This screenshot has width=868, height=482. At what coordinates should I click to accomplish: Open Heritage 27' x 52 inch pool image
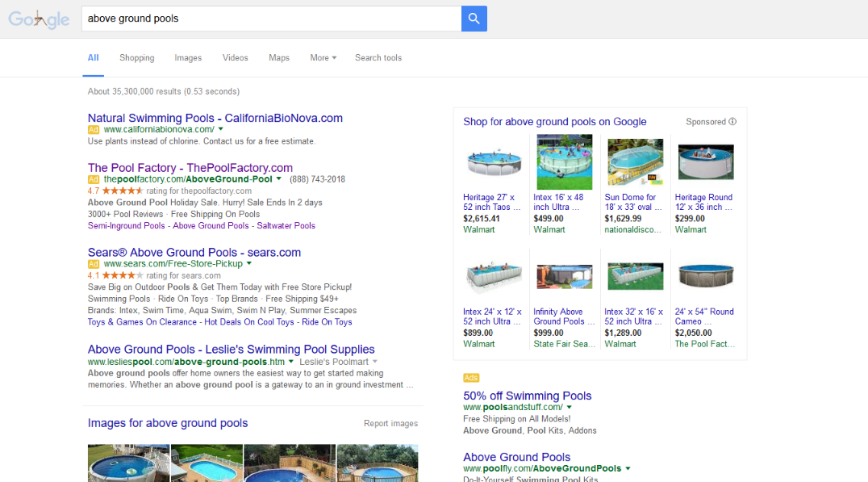494,162
